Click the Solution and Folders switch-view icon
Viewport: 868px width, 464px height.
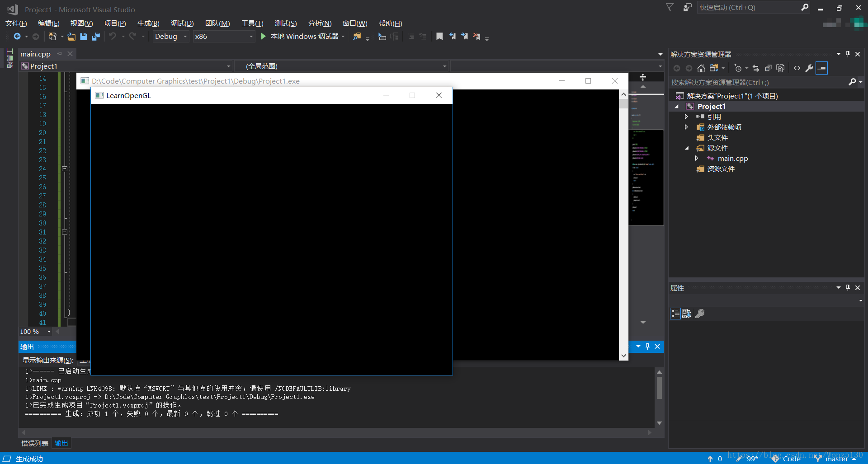(714, 68)
